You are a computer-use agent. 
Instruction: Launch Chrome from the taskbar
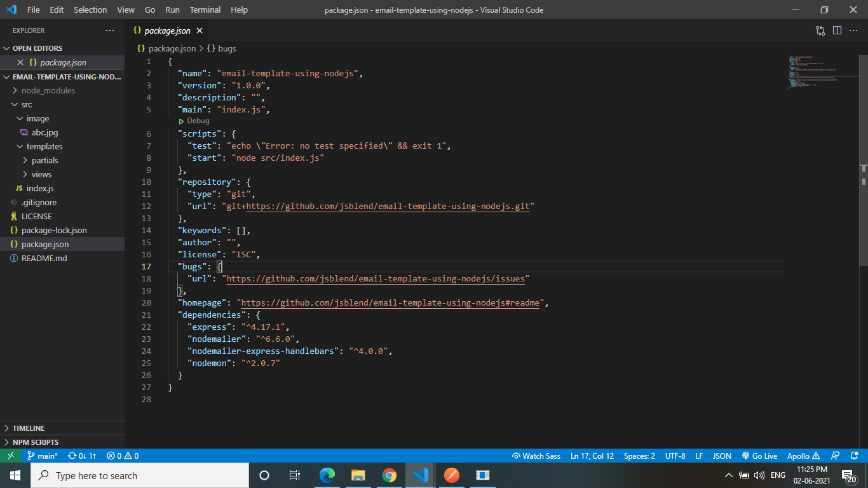390,475
